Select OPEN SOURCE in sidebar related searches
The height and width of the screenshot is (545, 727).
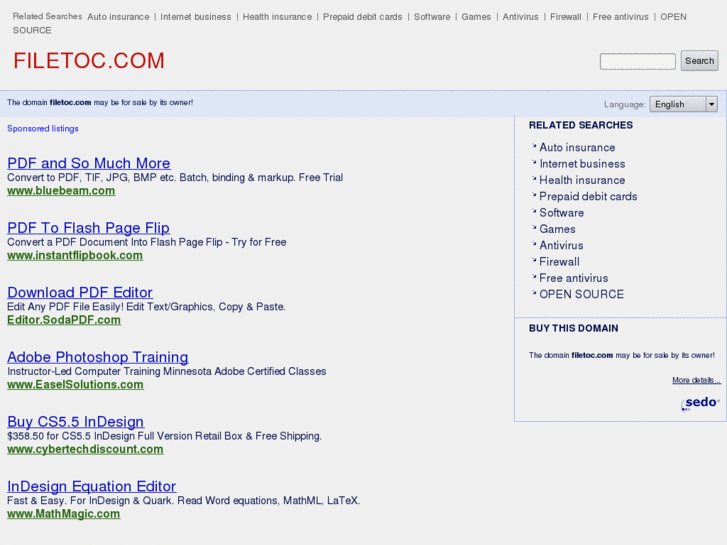(x=581, y=294)
